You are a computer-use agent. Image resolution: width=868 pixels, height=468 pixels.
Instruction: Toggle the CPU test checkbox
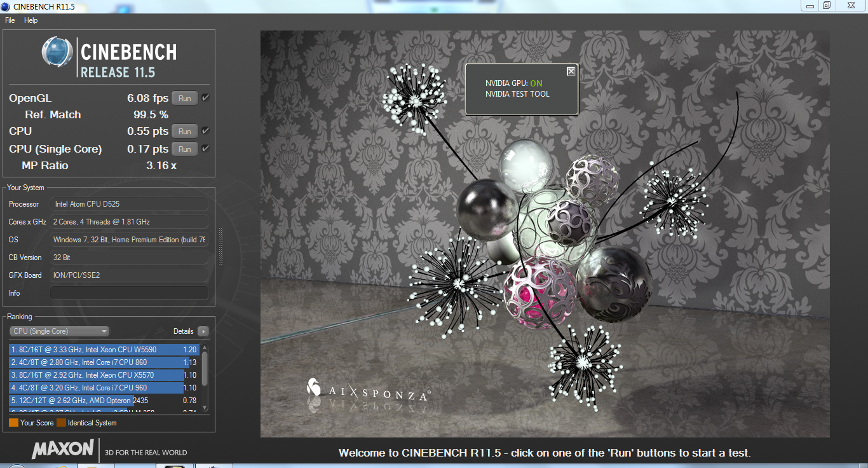click(x=205, y=131)
